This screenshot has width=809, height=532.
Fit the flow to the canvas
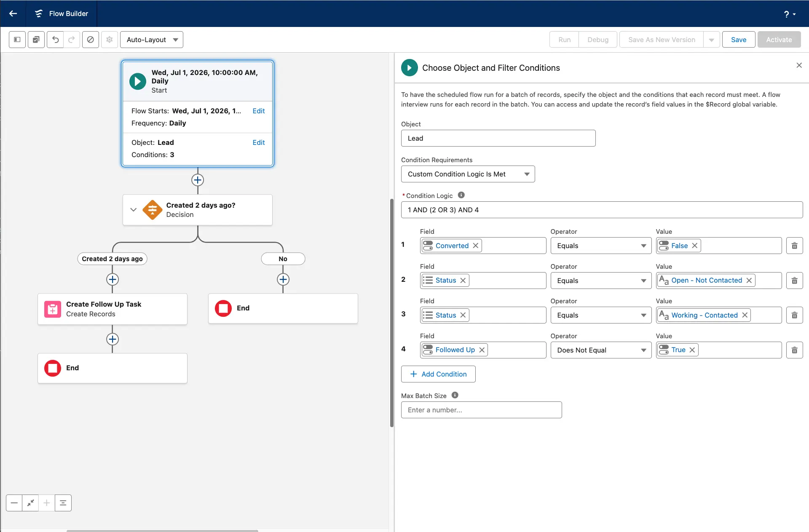coord(31,503)
